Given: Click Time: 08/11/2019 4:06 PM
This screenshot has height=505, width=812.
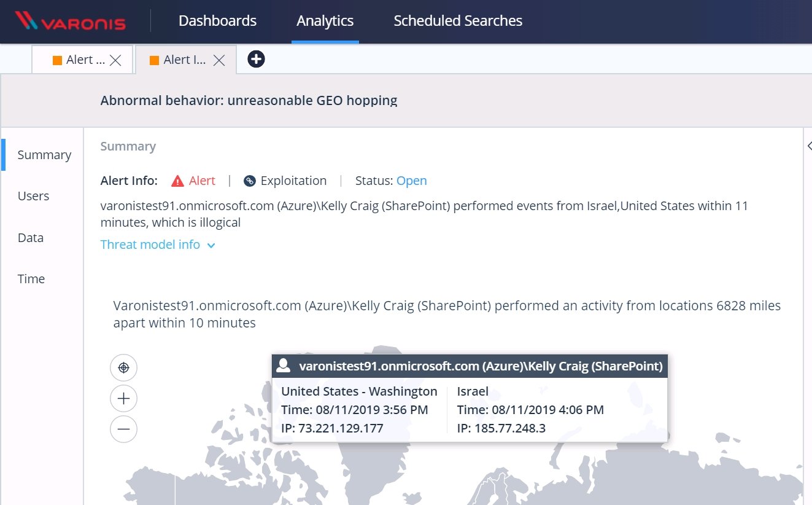Looking at the screenshot, I should 530,410.
